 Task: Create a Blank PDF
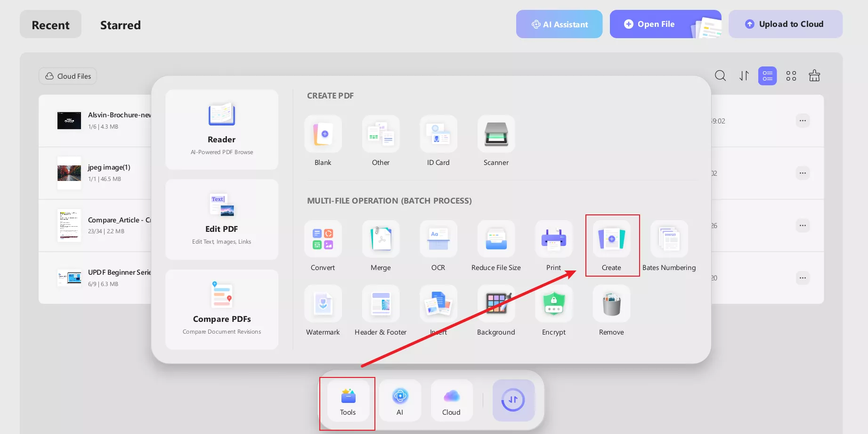click(x=323, y=134)
